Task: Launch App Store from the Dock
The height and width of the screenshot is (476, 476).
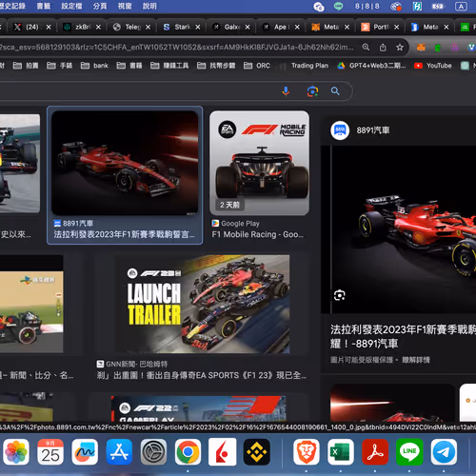Action: (x=119, y=452)
